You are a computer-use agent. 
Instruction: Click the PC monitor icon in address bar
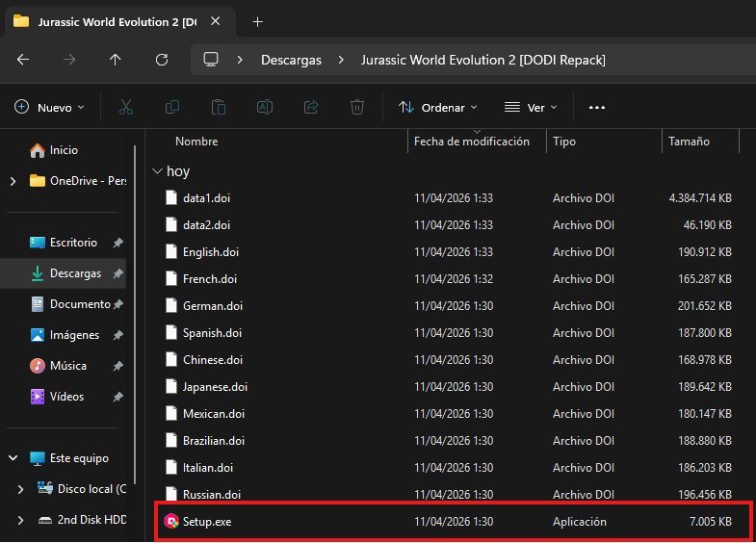tap(211, 60)
